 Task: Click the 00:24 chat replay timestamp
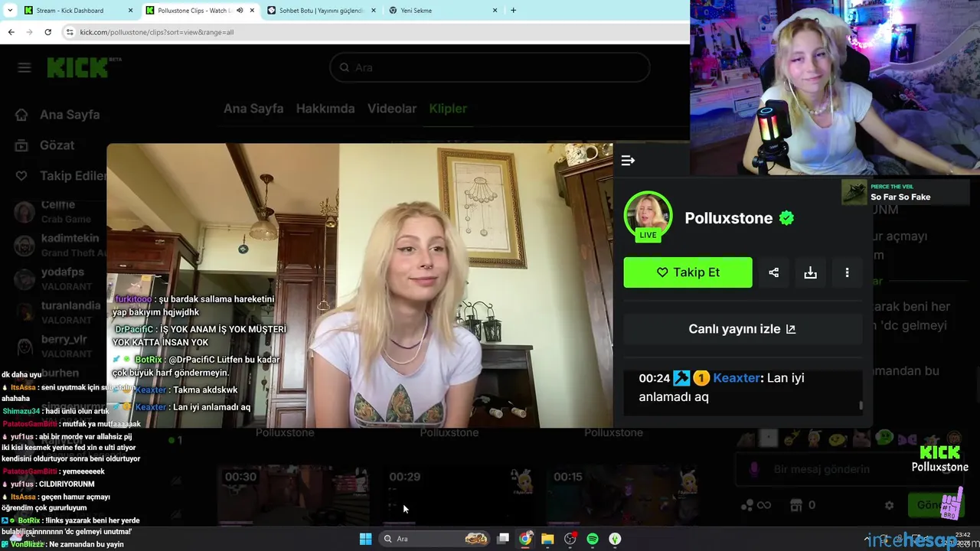click(654, 378)
